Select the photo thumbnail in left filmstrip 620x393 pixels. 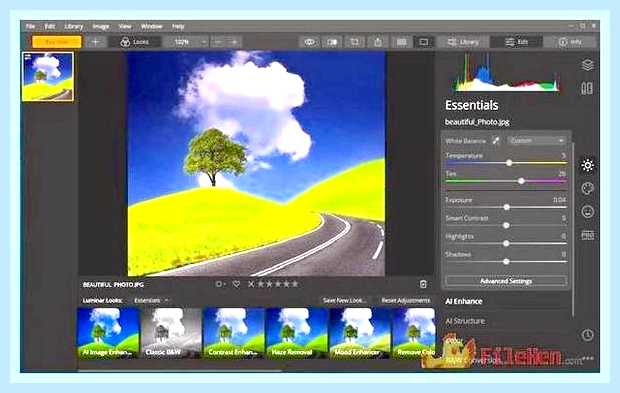coord(48,77)
